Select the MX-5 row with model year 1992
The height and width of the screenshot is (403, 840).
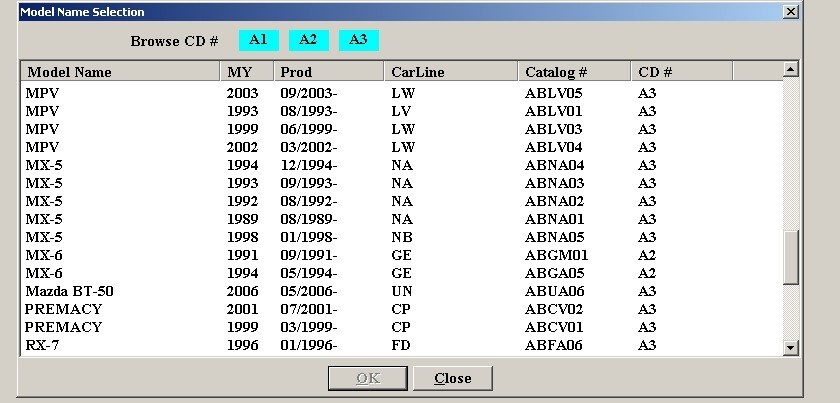[402, 202]
